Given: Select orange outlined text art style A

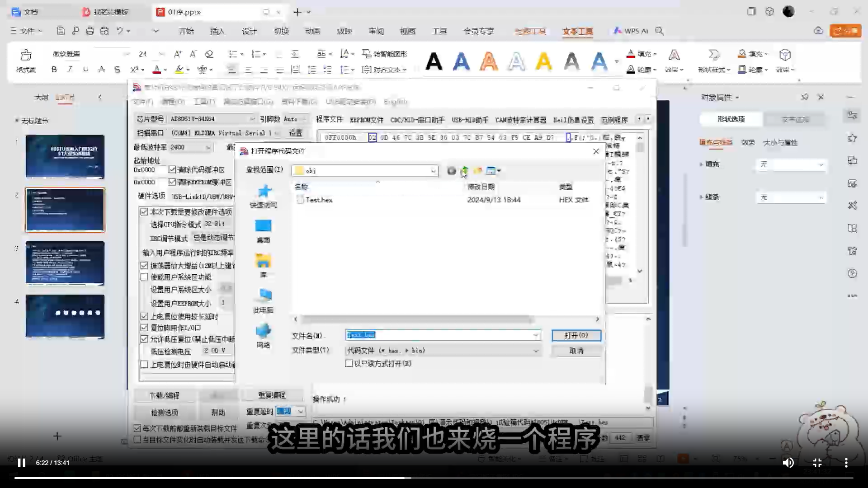Looking at the screenshot, I should (489, 61).
